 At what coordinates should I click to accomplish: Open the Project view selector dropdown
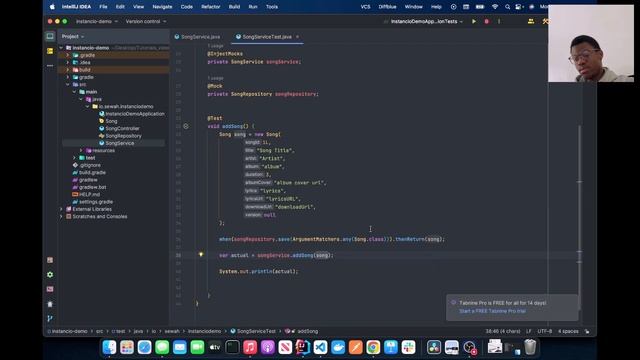point(73,36)
